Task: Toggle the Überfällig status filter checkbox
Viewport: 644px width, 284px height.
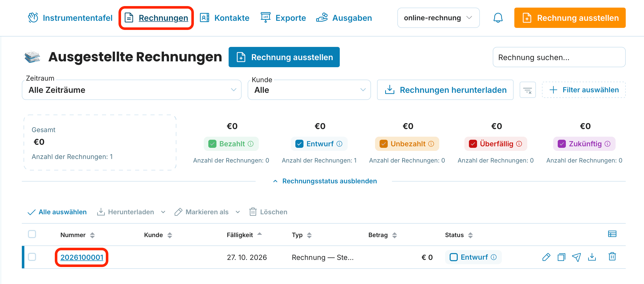Action: [x=473, y=144]
